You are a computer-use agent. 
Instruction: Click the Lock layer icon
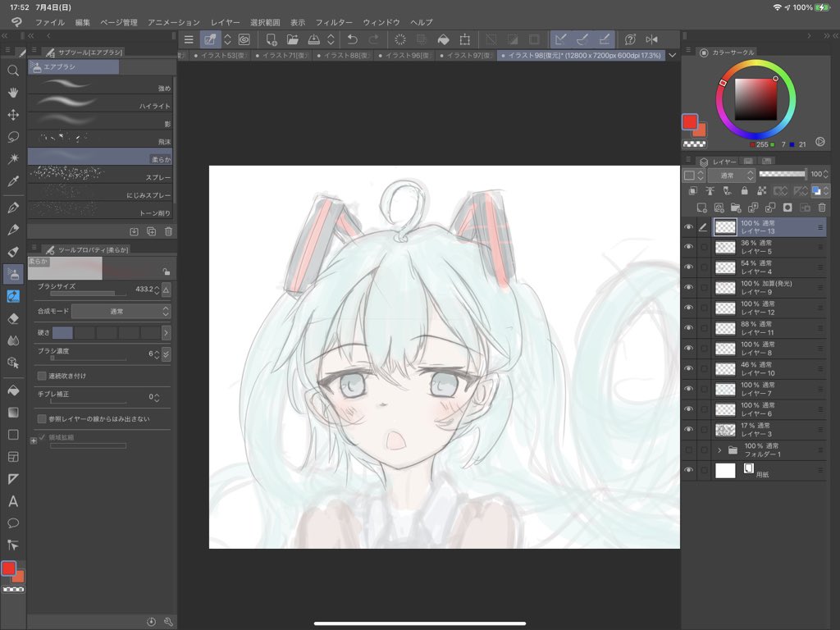pos(744,190)
